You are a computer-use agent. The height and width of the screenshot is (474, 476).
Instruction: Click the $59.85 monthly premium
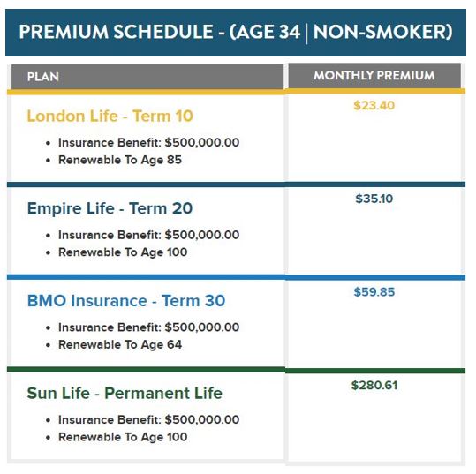tap(374, 292)
